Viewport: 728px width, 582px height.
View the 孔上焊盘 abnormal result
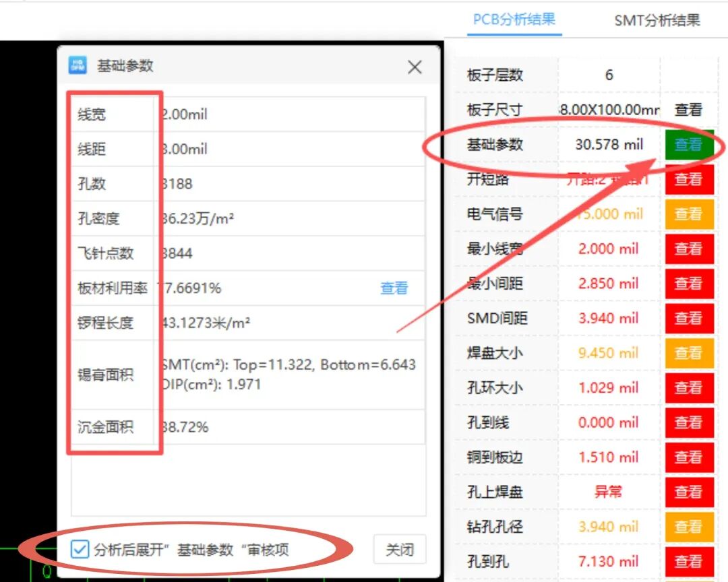(689, 492)
